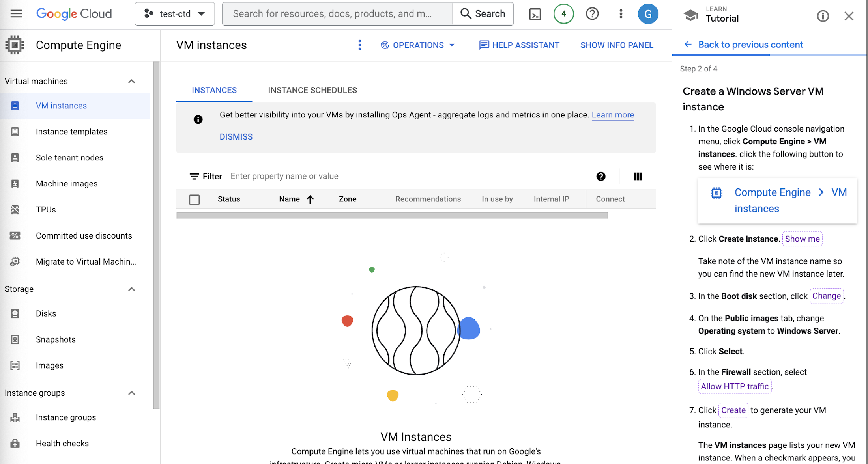Screen dimensions: 868x464
Task: Click the VM instances sidebar icon
Action: (15, 106)
